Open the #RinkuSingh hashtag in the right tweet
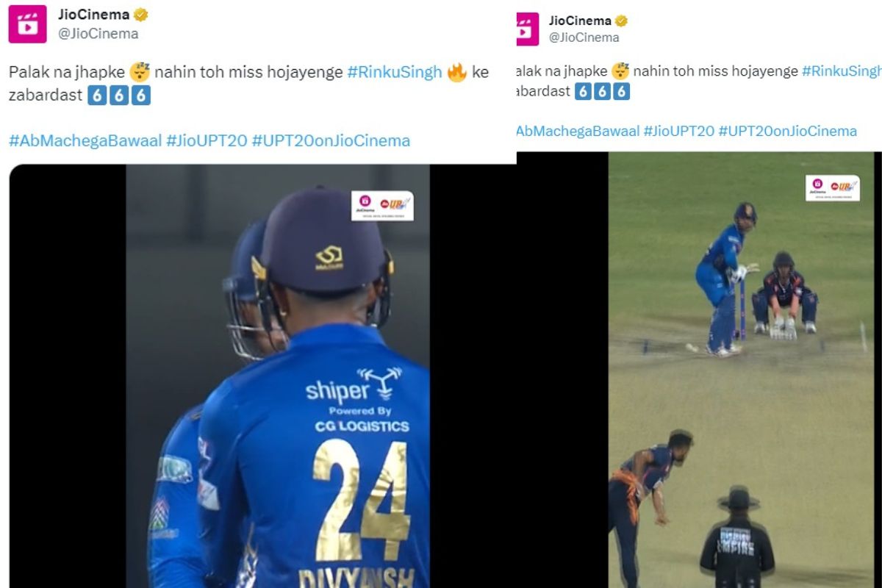Screen dimensions: 882x588 tap(842, 71)
